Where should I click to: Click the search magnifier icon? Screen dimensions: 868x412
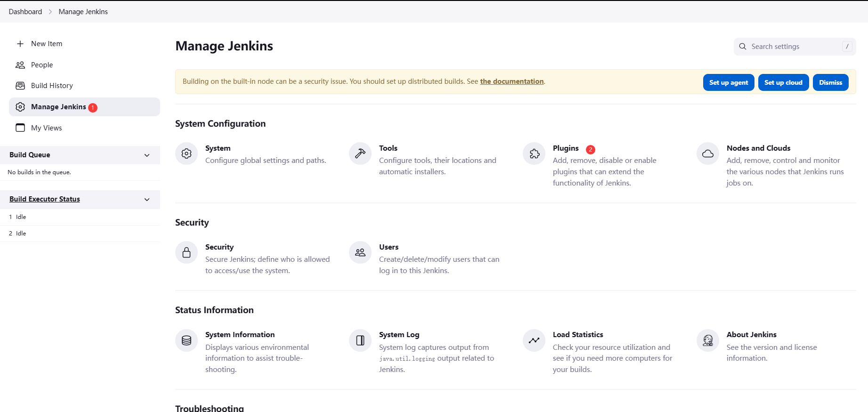tap(743, 47)
